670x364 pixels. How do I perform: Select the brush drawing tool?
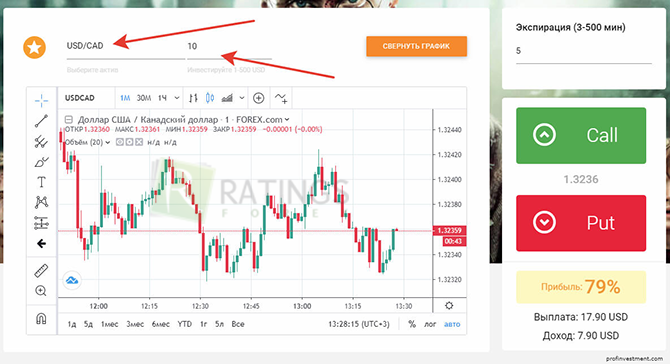coord(41,162)
